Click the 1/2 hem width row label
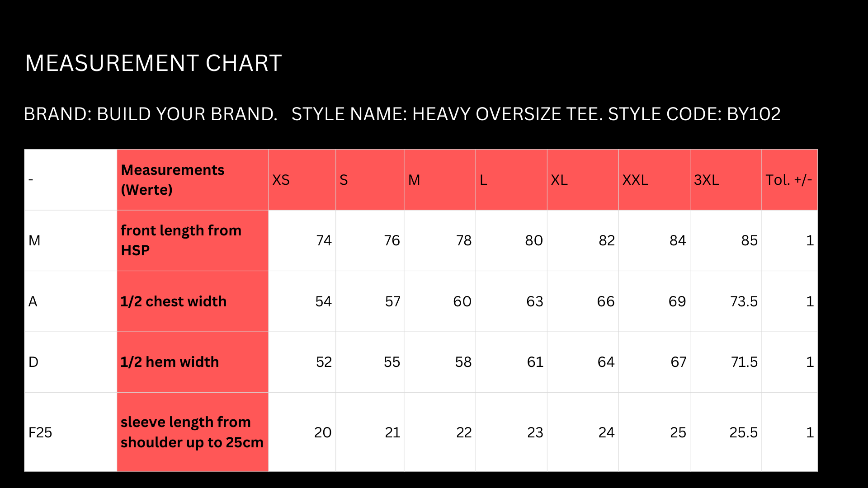Screen dimensions: 868x488 [170, 362]
